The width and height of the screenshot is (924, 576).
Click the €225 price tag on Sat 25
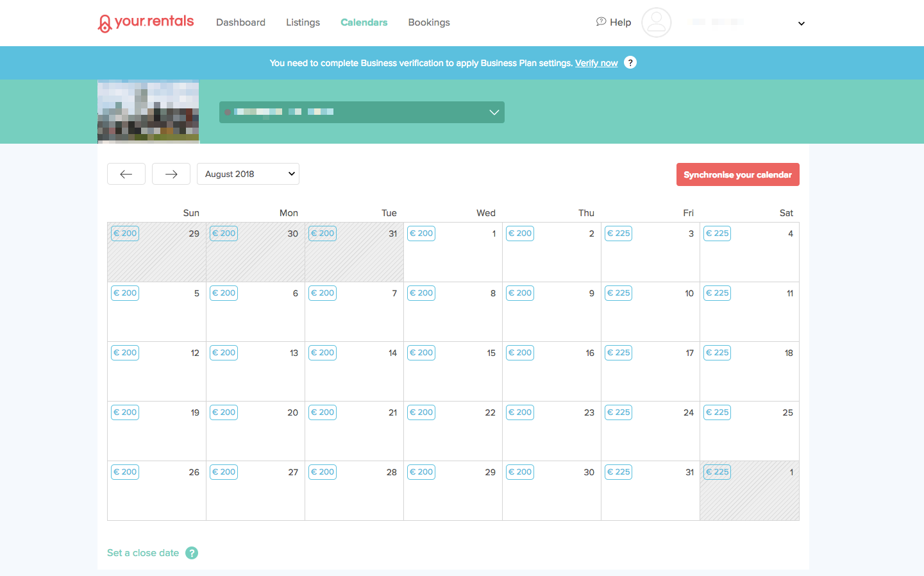[x=718, y=412]
